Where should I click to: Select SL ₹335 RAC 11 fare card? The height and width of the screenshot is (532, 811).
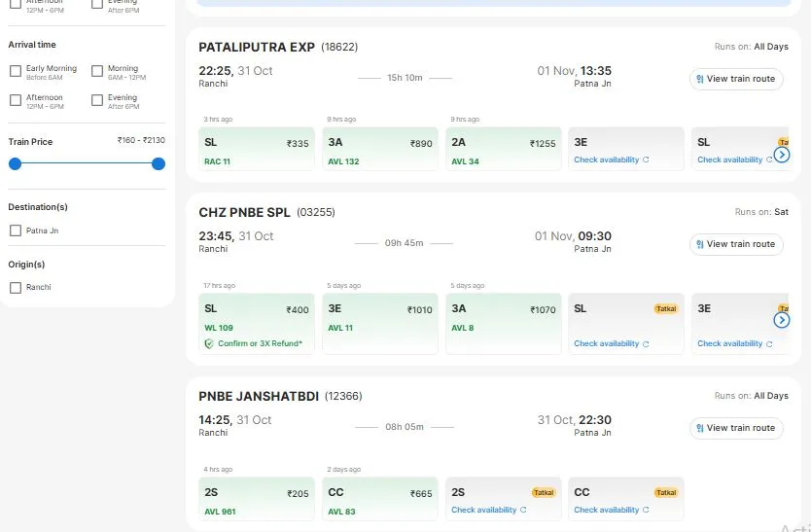click(x=257, y=149)
